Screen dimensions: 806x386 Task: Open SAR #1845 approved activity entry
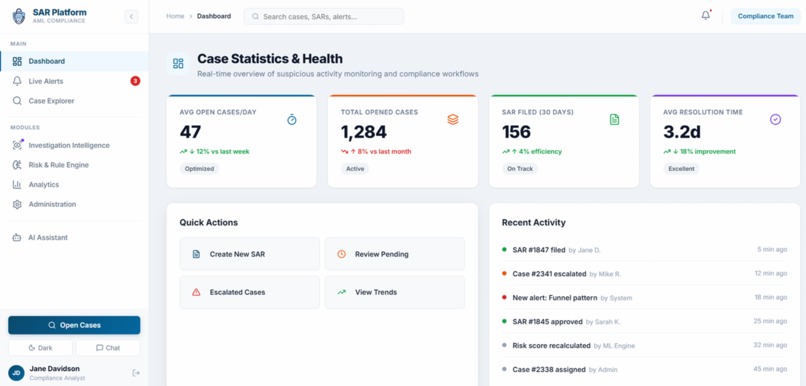click(x=645, y=322)
